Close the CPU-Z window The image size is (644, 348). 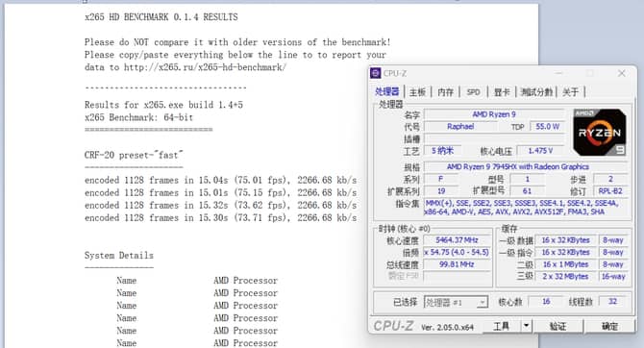(x=621, y=73)
